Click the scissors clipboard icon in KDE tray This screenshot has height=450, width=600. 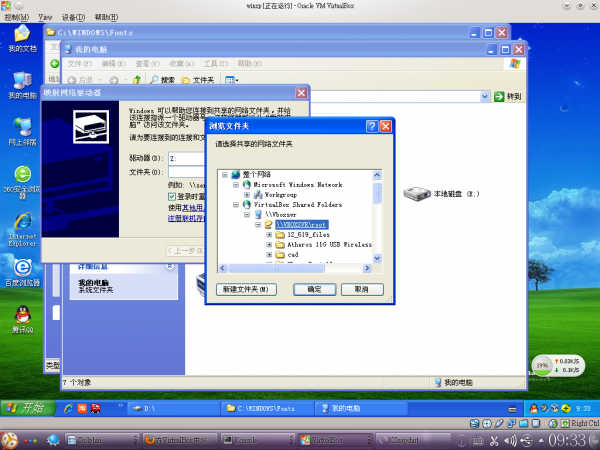pyautogui.click(x=494, y=441)
